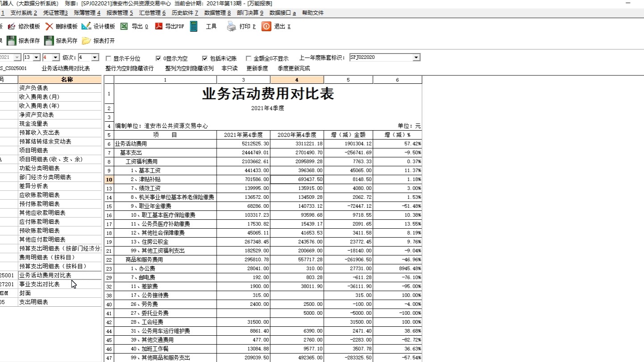
Task: Click the 8945.48% cell for 办公费
Action: (x=397, y=268)
